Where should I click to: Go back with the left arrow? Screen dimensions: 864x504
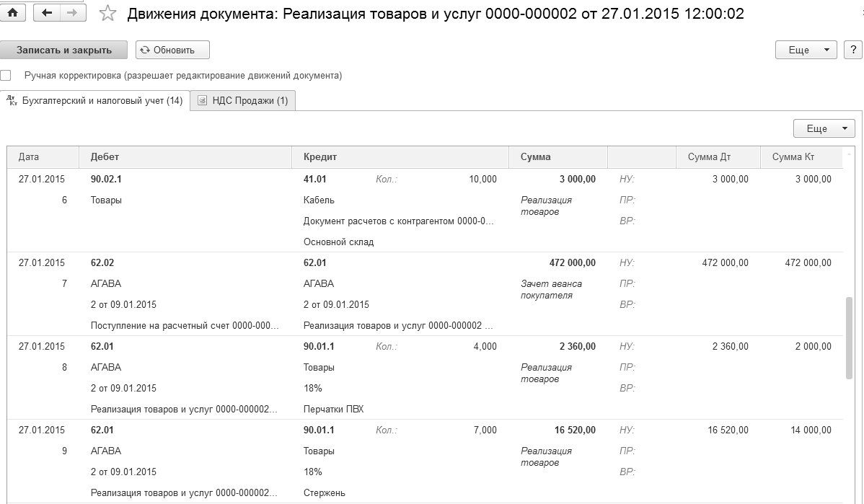(48, 13)
